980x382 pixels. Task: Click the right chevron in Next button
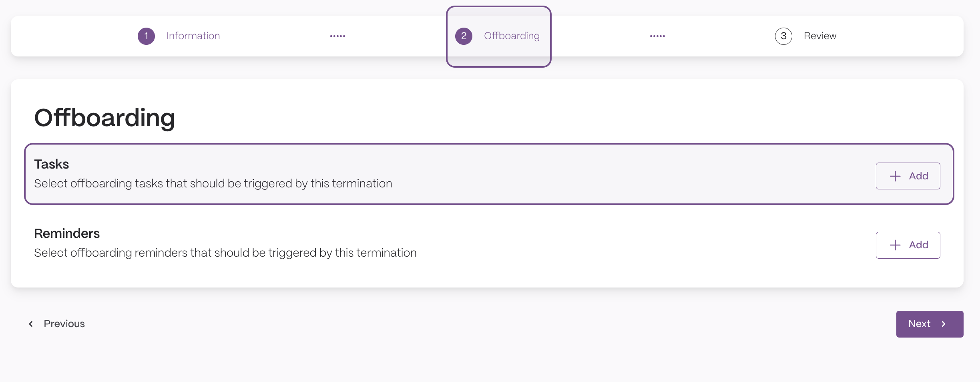944,324
